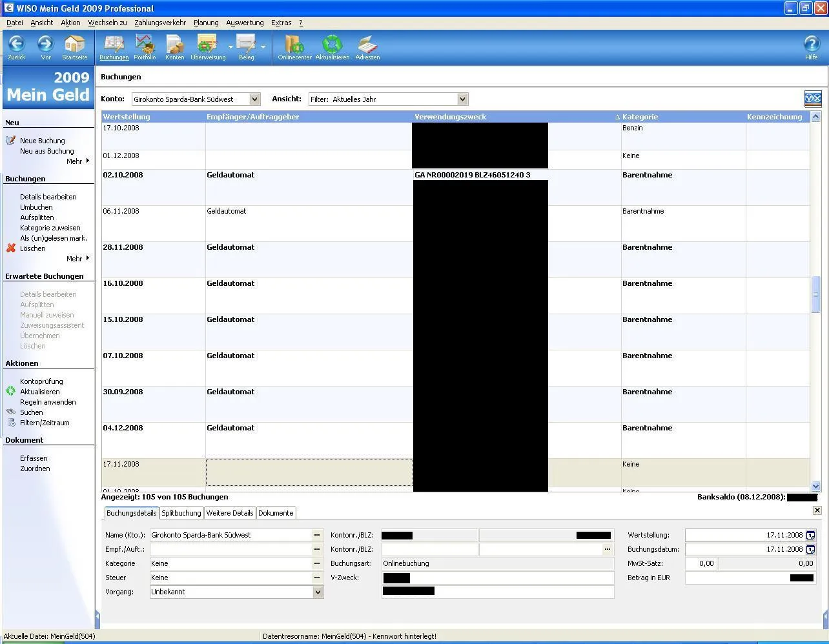Open the Ansicht filter dropdown
Screen dimensions: 829x644
coord(462,99)
